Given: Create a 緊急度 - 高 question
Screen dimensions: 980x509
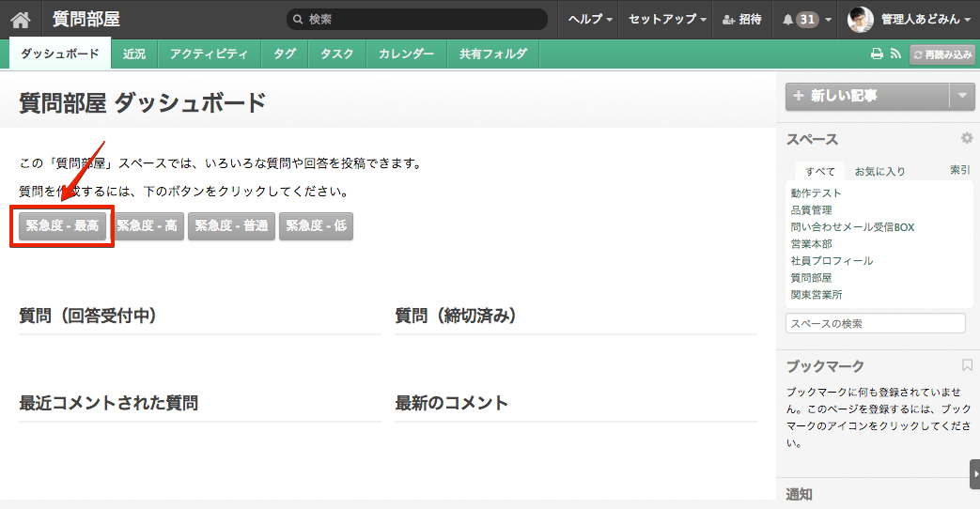Looking at the screenshot, I should 148,226.
